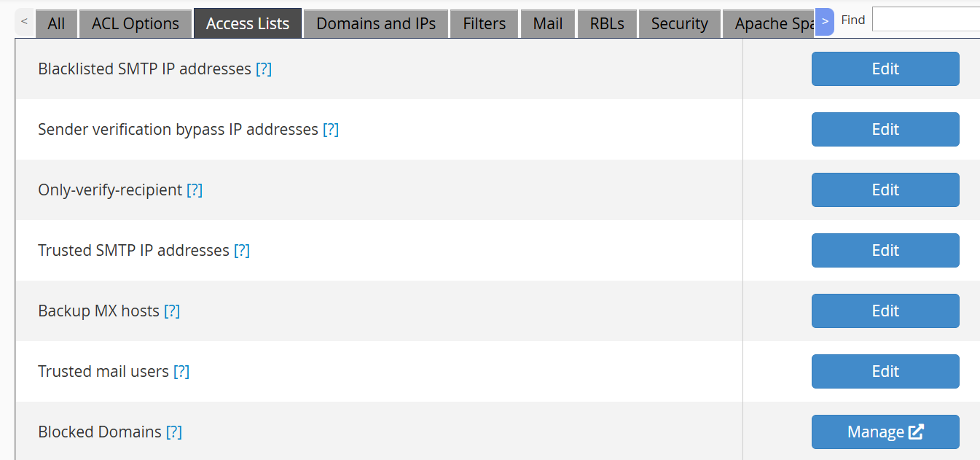Image resolution: width=980 pixels, height=460 pixels.
Task: Switch to the All tab
Action: [56, 23]
